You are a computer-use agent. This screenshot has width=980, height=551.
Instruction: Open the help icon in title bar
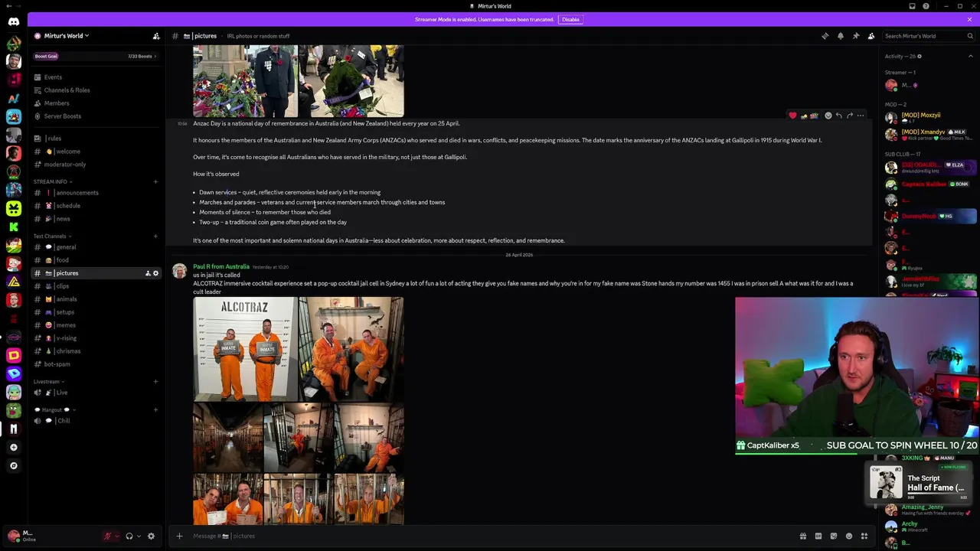pyautogui.click(x=926, y=6)
